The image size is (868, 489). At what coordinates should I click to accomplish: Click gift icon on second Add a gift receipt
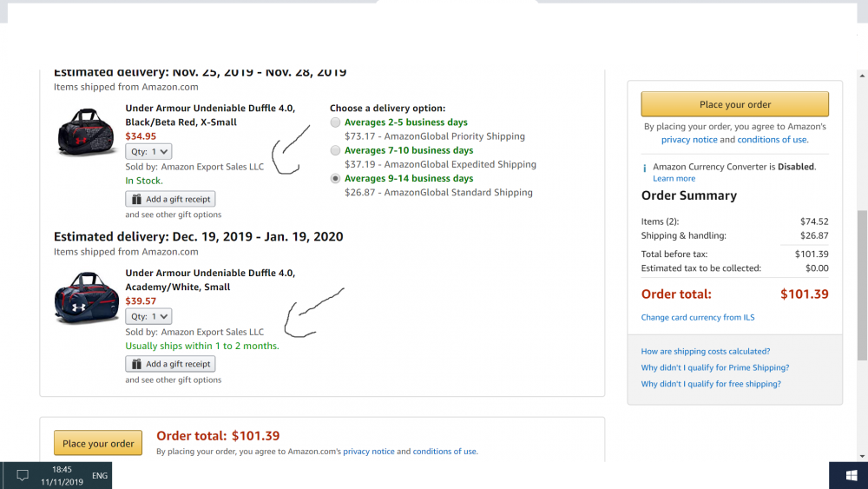[137, 364]
